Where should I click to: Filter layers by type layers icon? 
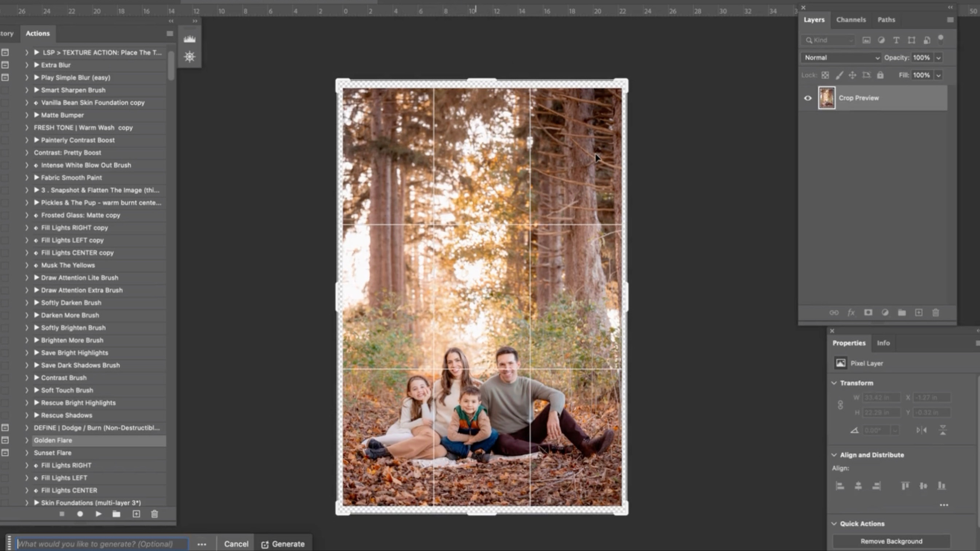[896, 40]
